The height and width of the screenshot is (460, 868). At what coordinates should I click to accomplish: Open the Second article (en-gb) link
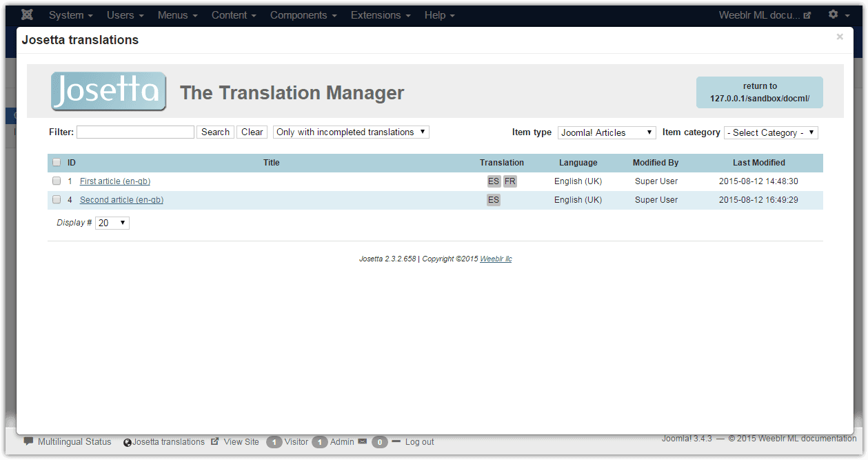pyautogui.click(x=121, y=200)
